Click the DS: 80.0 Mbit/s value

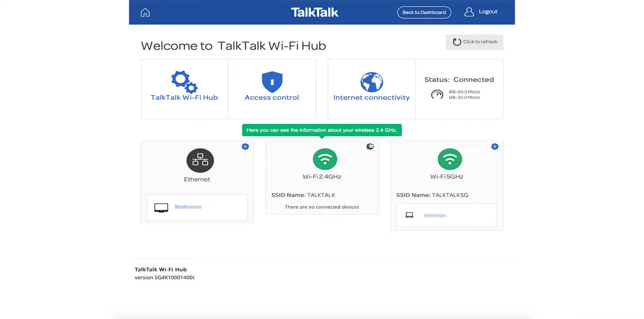tap(465, 92)
